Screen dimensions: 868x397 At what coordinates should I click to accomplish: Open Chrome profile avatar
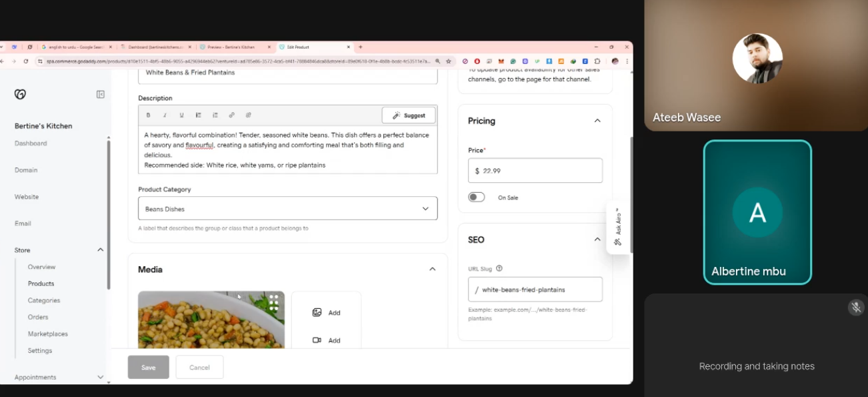(x=615, y=61)
